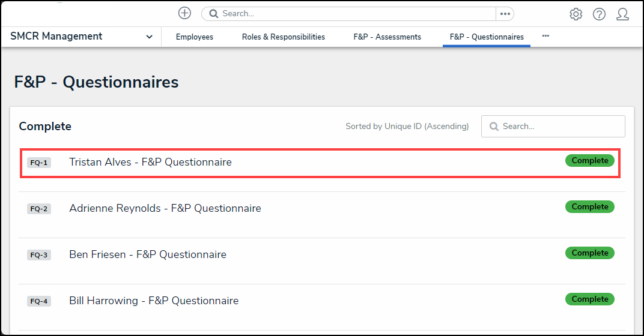Click the FQ-4 ID badge
The image size is (644, 336).
pyautogui.click(x=39, y=301)
